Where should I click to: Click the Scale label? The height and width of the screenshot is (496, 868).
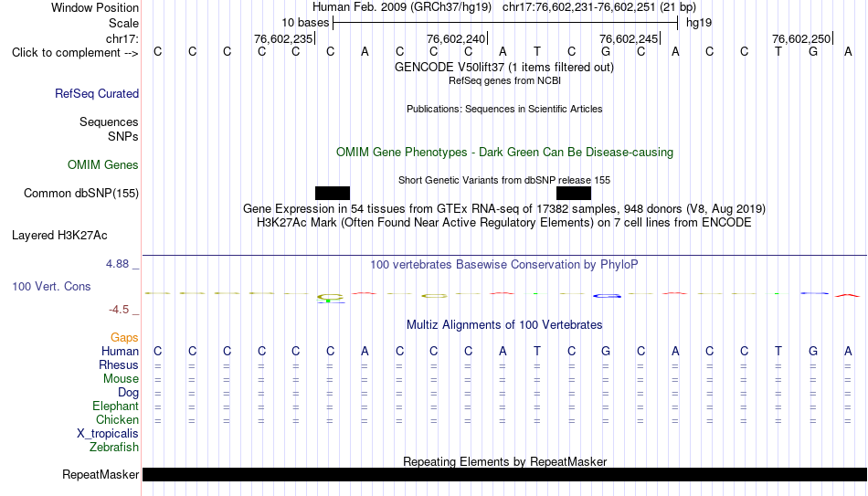click(x=124, y=23)
